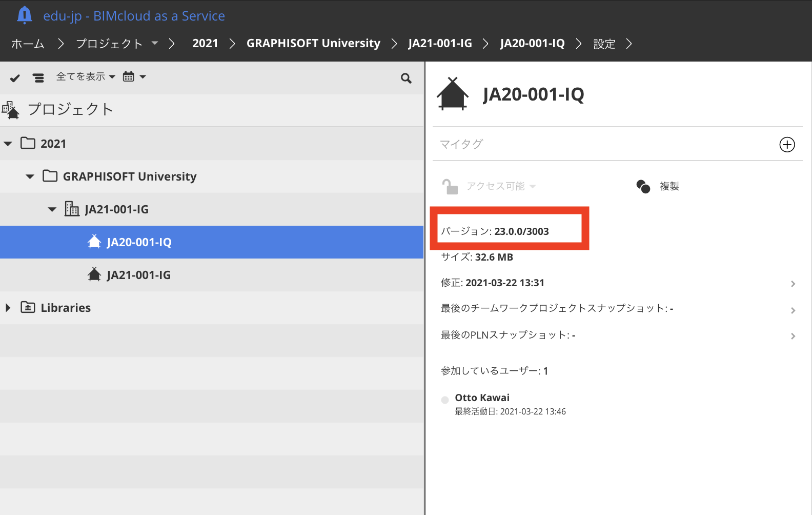812x515 pixels.
Task: Open the calendar dropdown arrow
Action: pyautogui.click(x=143, y=77)
